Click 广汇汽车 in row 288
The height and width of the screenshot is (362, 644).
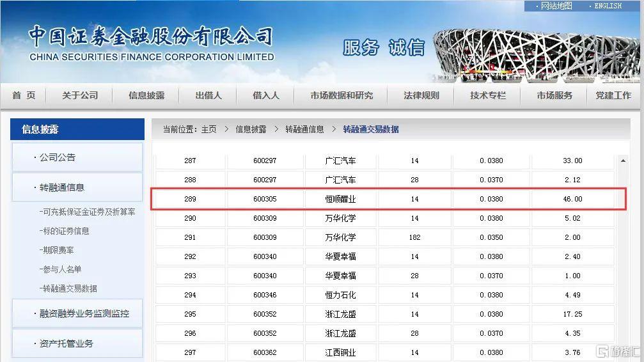coord(340,180)
